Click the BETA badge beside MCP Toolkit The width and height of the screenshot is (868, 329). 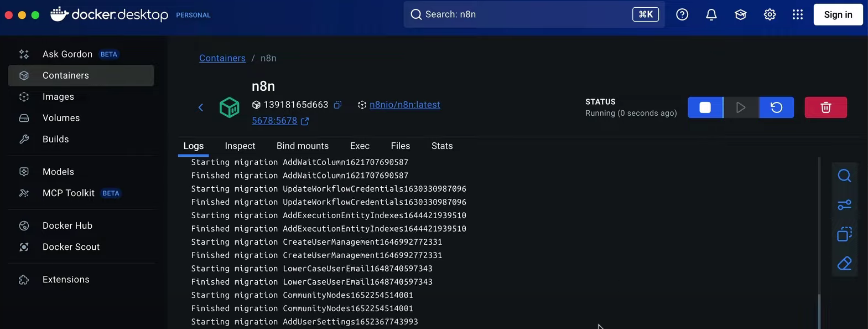pyautogui.click(x=111, y=193)
